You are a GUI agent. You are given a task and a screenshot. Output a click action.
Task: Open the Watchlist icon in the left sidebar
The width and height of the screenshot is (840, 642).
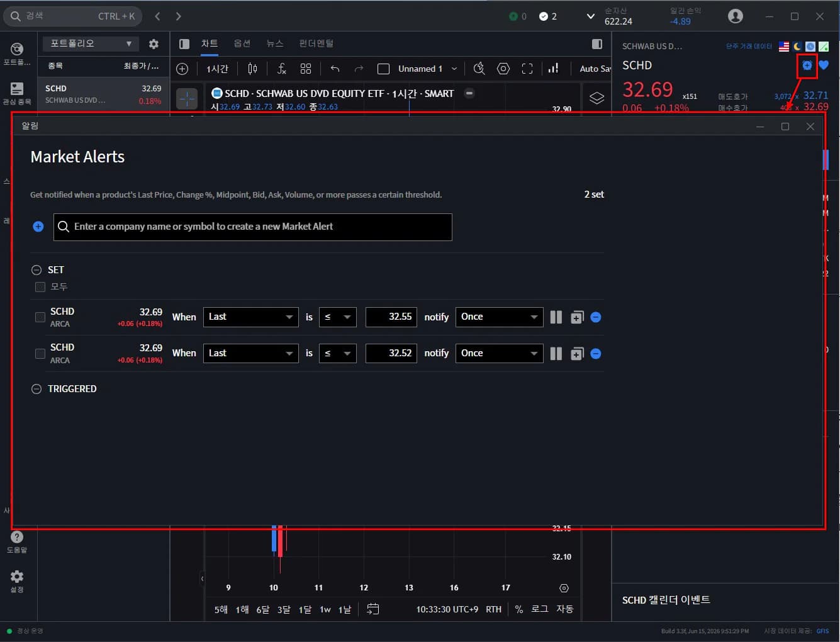(x=17, y=89)
